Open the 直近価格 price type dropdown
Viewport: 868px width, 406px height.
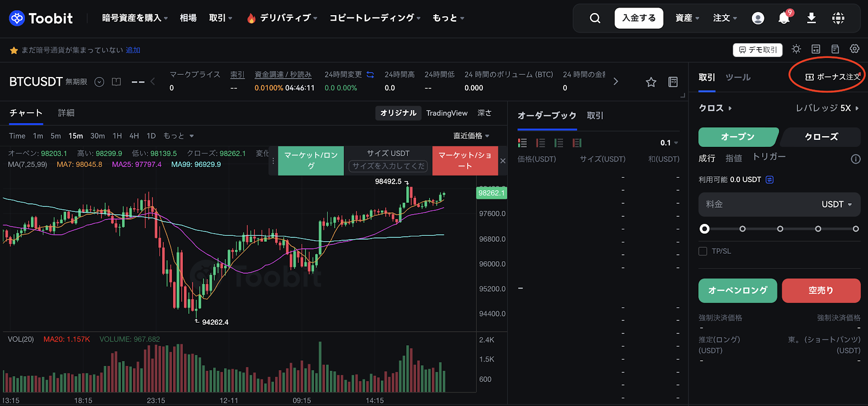pos(471,136)
